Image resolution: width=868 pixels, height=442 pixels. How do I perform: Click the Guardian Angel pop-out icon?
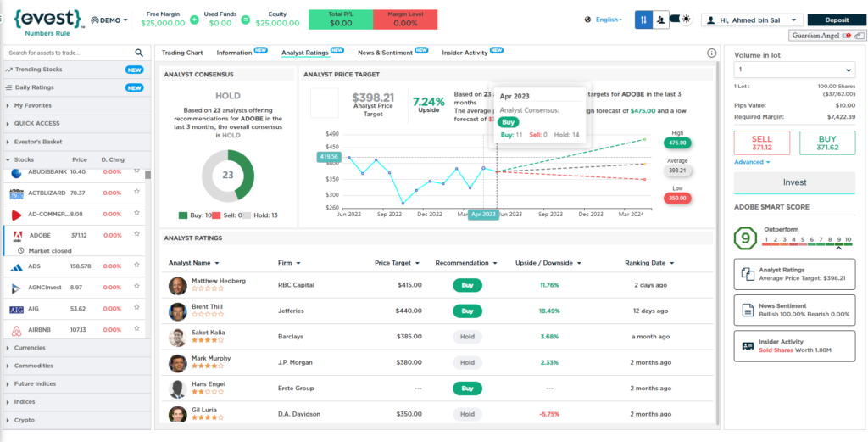860,36
